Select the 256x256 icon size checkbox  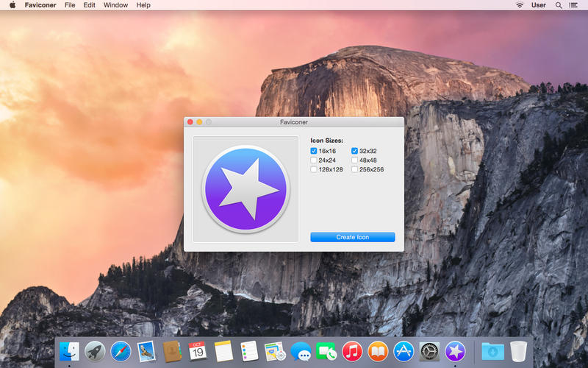click(354, 169)
